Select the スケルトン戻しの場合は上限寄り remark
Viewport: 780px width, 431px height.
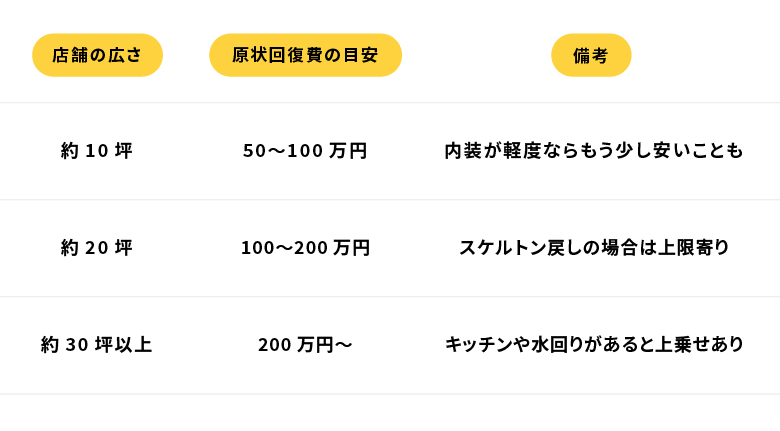(594, 248)
